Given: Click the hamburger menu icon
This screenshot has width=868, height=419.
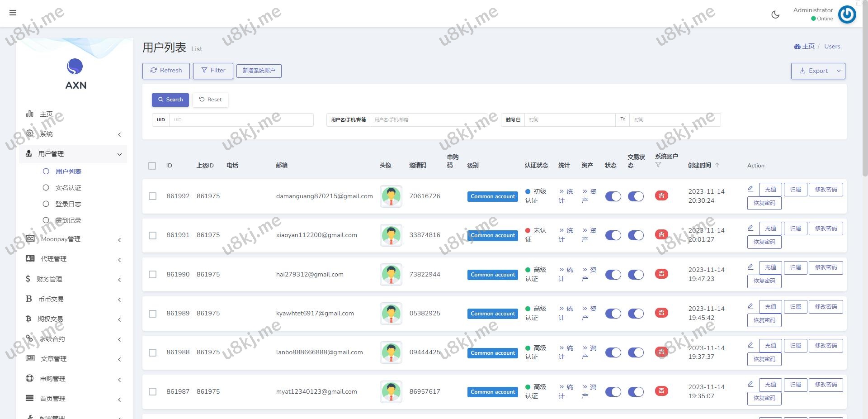Looking at the screenshot, I should pyautogui.click(x=13, y=13).
